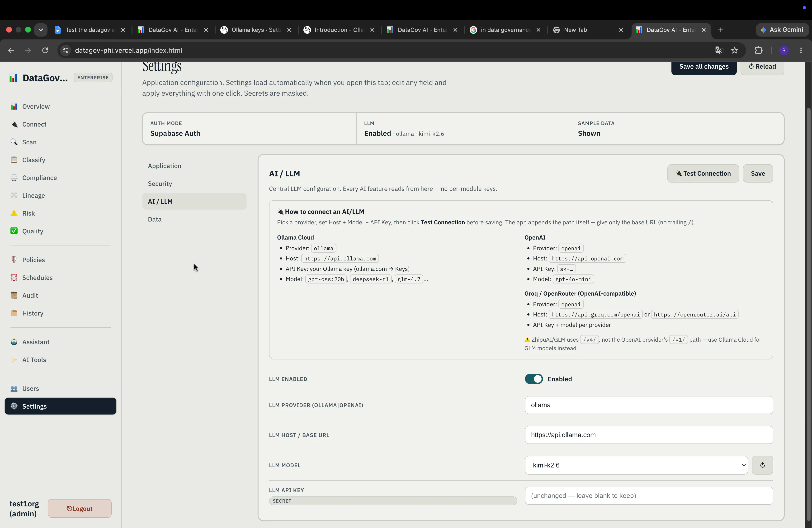Switch to Security settings tab
Screen dimensions: 812x528
(194, 184)
